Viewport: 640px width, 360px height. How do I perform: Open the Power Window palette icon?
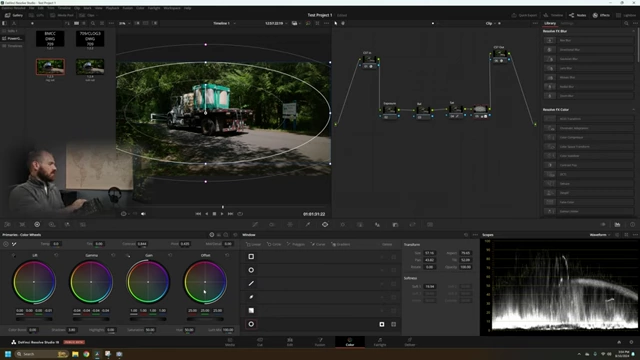325,224
